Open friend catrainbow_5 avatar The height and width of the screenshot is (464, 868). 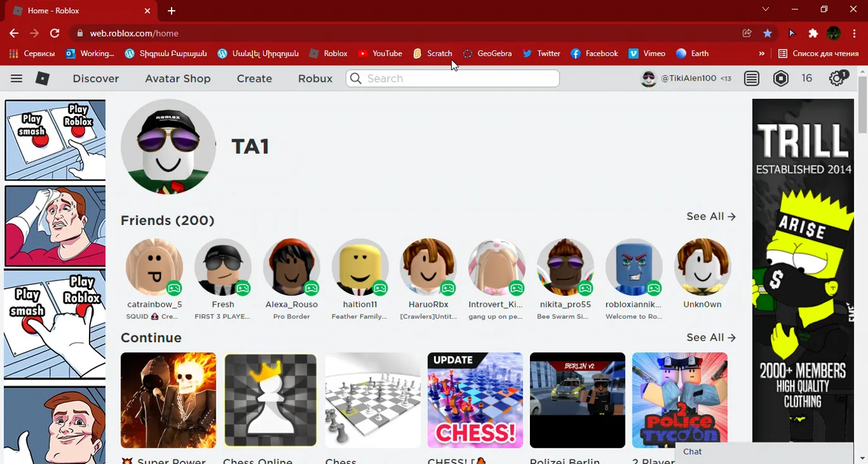tap(154, 267)
